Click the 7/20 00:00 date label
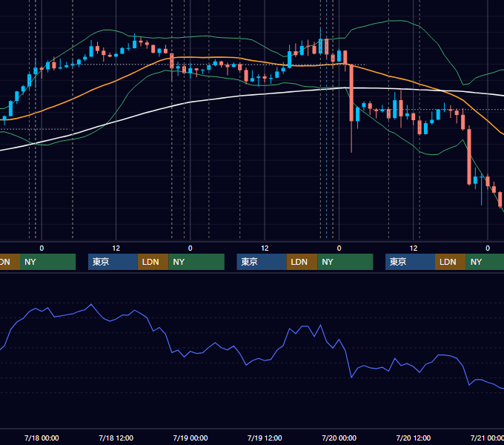504x445 pixels. (x=339, y=438)
